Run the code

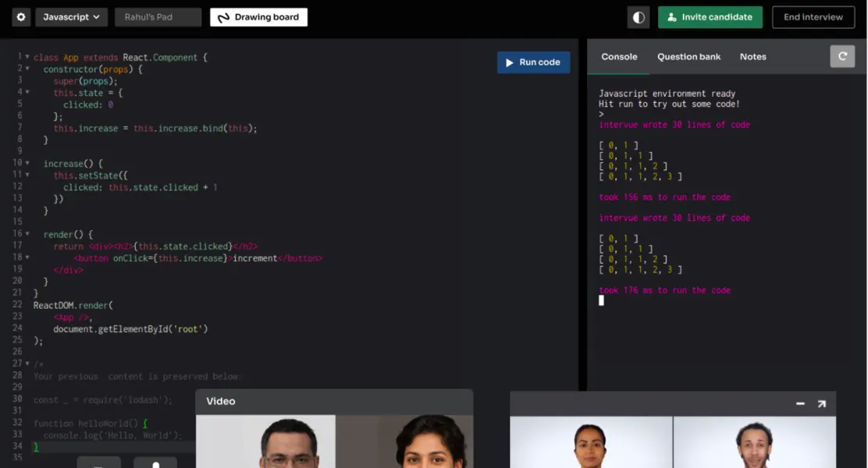click(x=533, y=62)
